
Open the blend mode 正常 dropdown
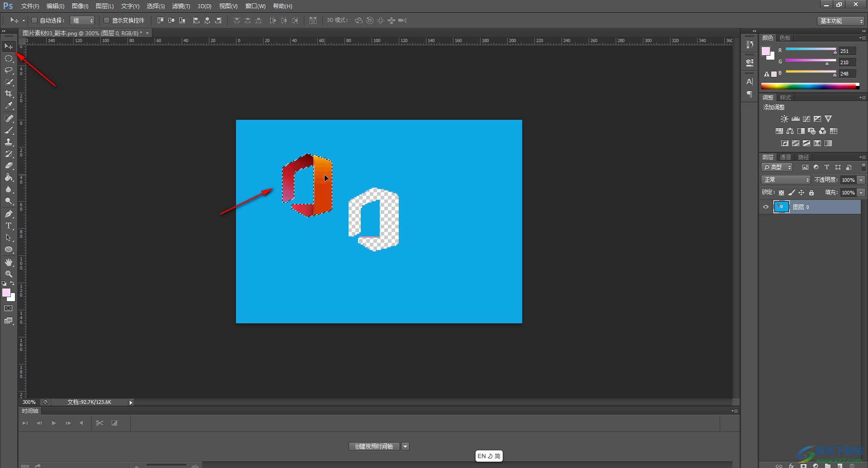786,180
